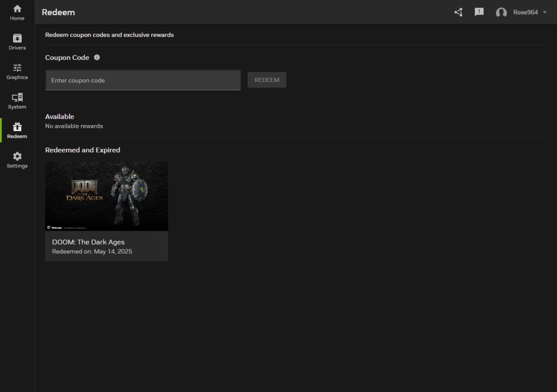Click the Redeem coupon codes description text
The image size is (557, 392).
pos(109,35)
